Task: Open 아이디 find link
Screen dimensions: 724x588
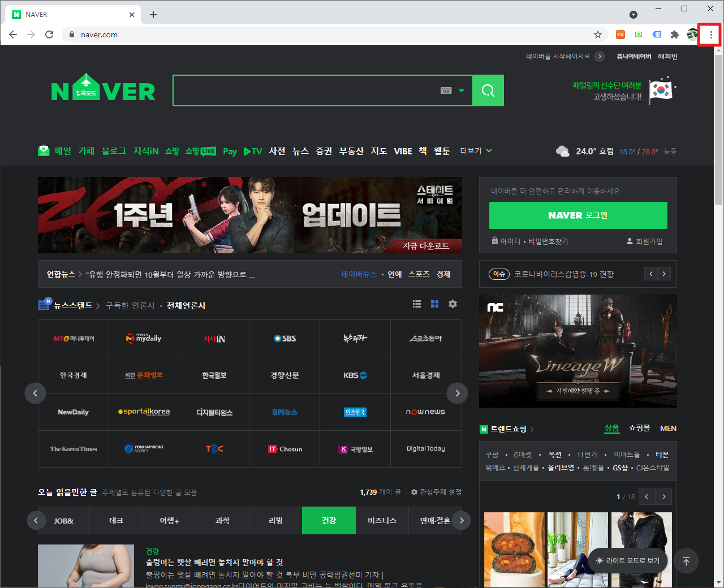Action: [x=510, y=241]
